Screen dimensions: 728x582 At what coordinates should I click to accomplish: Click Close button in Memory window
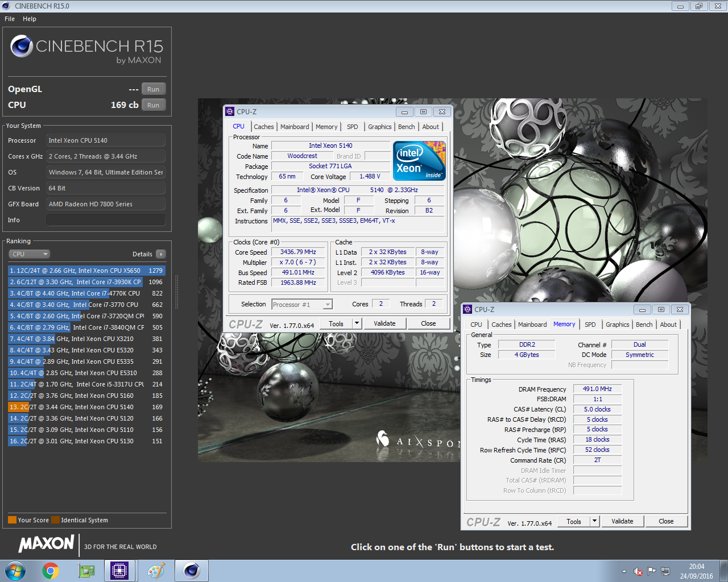coord(666,521)
